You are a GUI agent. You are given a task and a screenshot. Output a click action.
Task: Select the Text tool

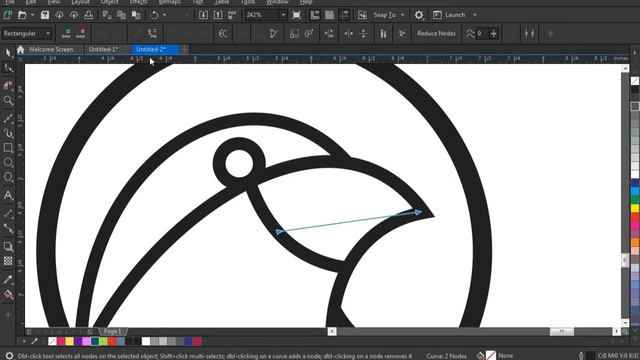(8, 195)
